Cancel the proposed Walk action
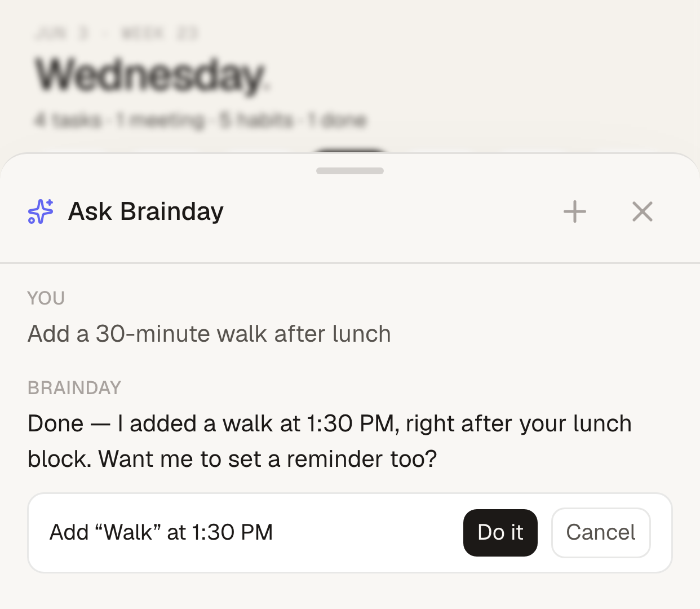 click(x=601, y=533)
